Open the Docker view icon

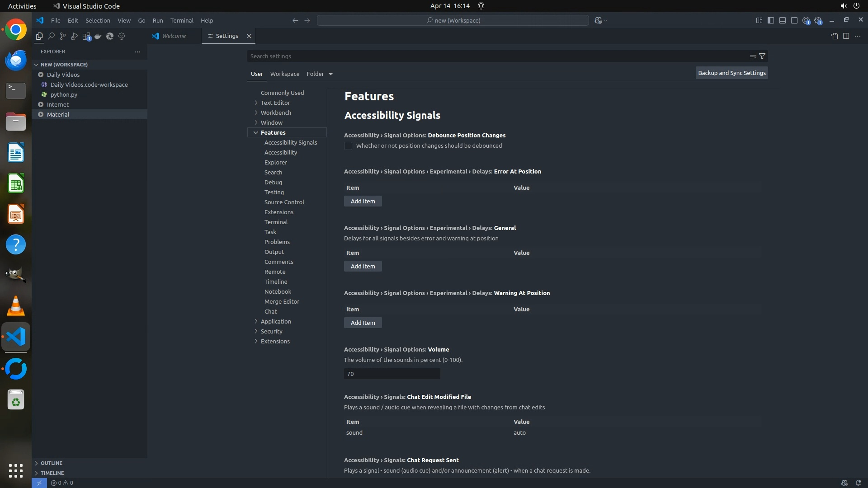click(98, 36)
